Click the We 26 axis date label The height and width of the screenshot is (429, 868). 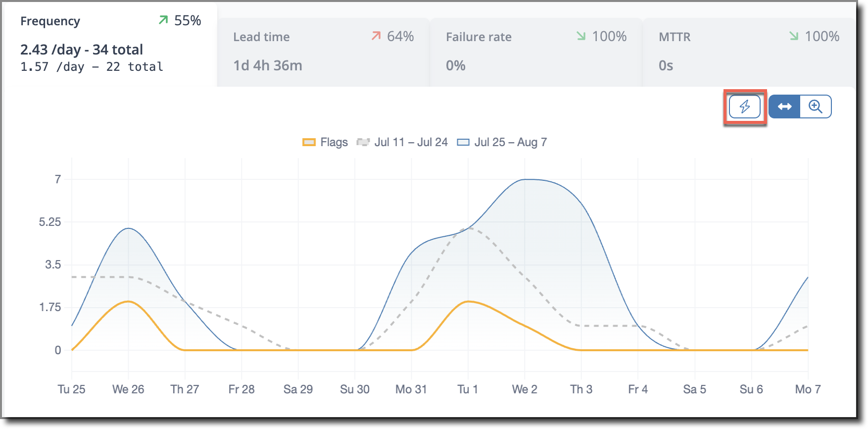[128, 389]
